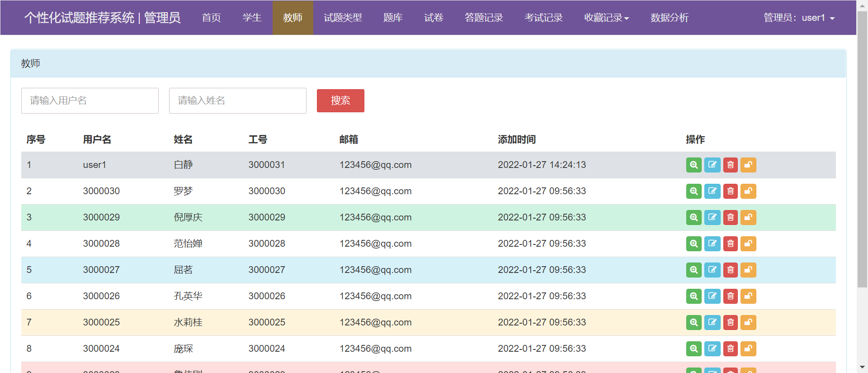Edit teacher 白静 via pencil icon
The image size is (868, 373).
712,165
